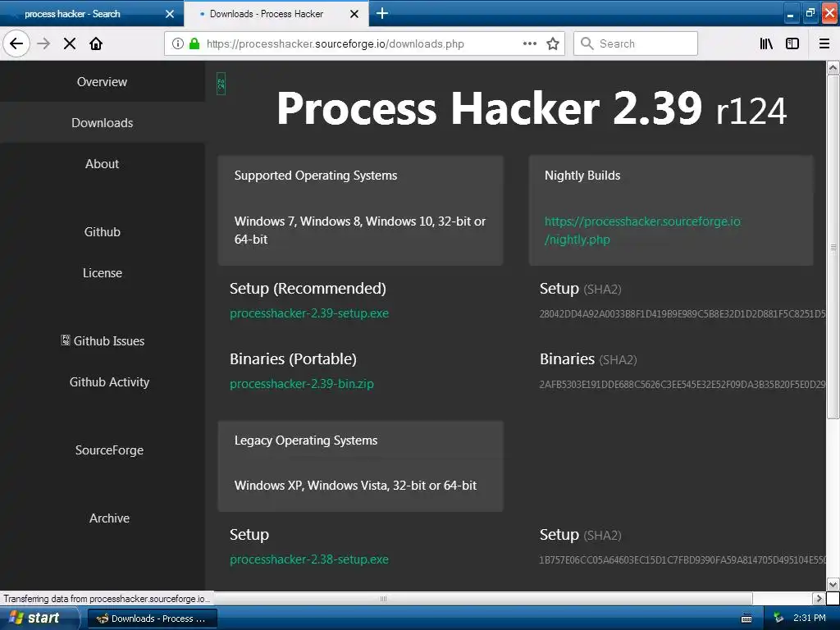This screenshot has height=630, width=840.
Task: Select the 'Downloads - Process Hacker' tab
Action: click(x=276, y=14)
